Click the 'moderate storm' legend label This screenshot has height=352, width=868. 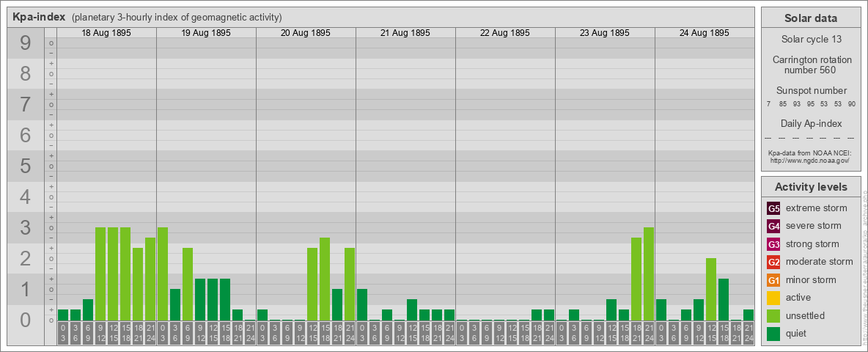pyautogui.click(x=820, y=262)
